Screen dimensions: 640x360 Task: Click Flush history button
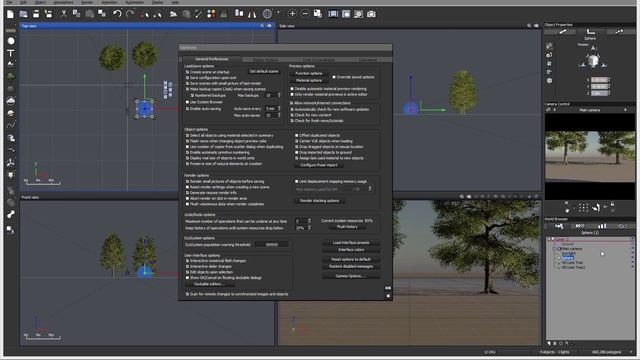(347, 227)
